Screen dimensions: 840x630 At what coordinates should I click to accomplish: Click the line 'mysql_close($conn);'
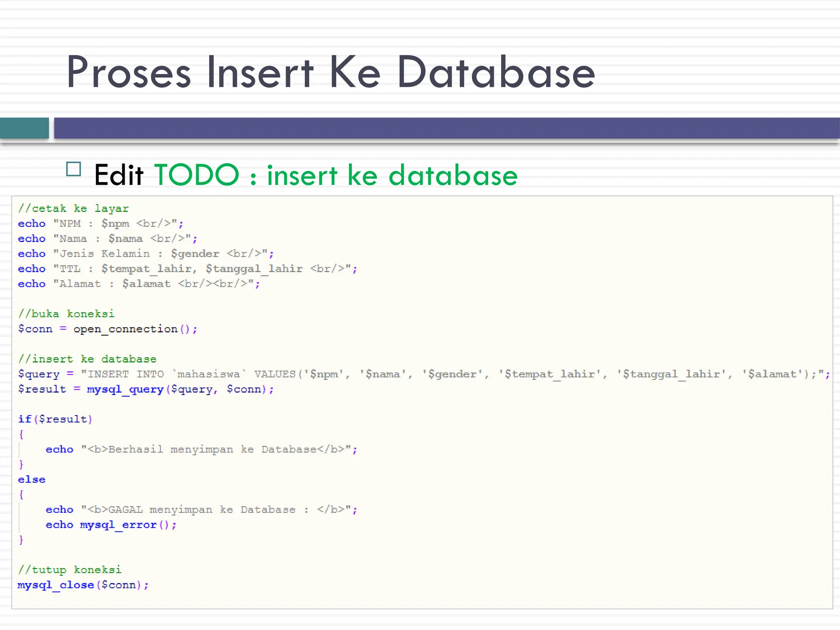coord(83,585)
